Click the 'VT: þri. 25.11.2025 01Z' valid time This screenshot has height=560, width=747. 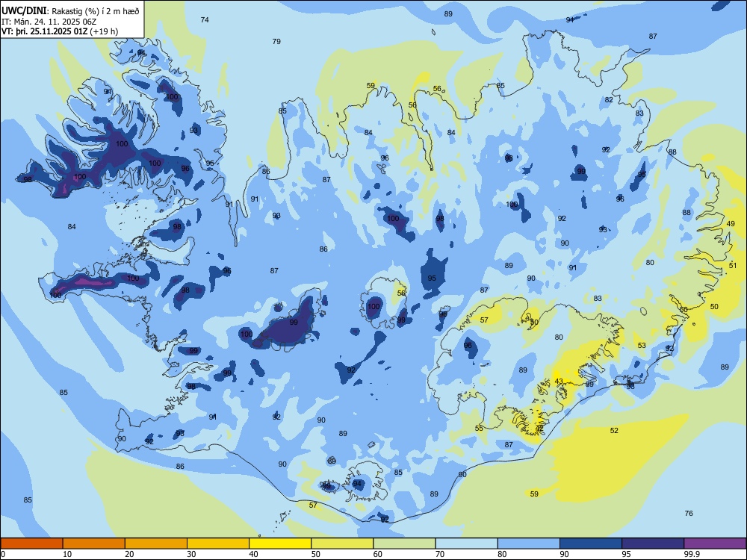[x=44, y=31]
